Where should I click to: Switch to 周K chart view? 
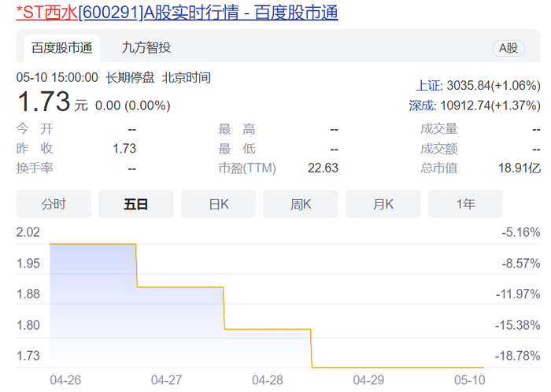(301, 204)
